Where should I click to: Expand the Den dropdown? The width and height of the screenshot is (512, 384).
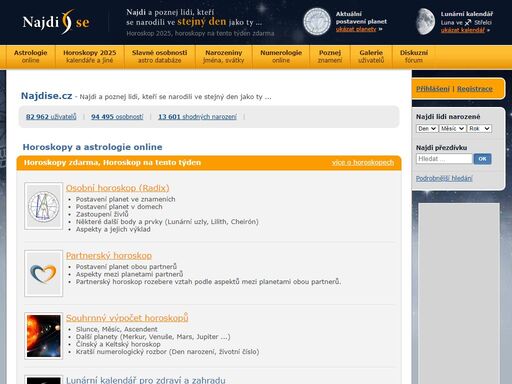427,128
